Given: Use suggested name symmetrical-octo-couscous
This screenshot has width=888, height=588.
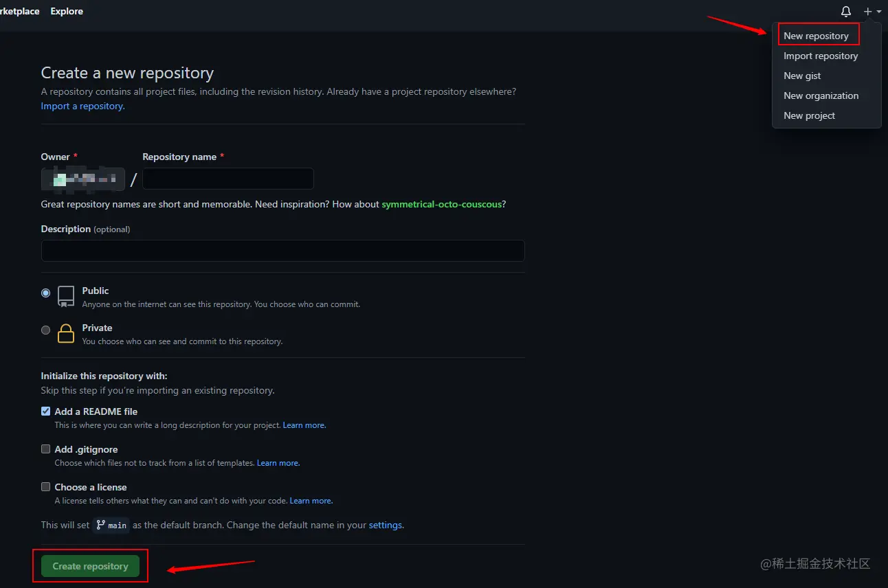Looking at the screenshot, I should (441, 204).
